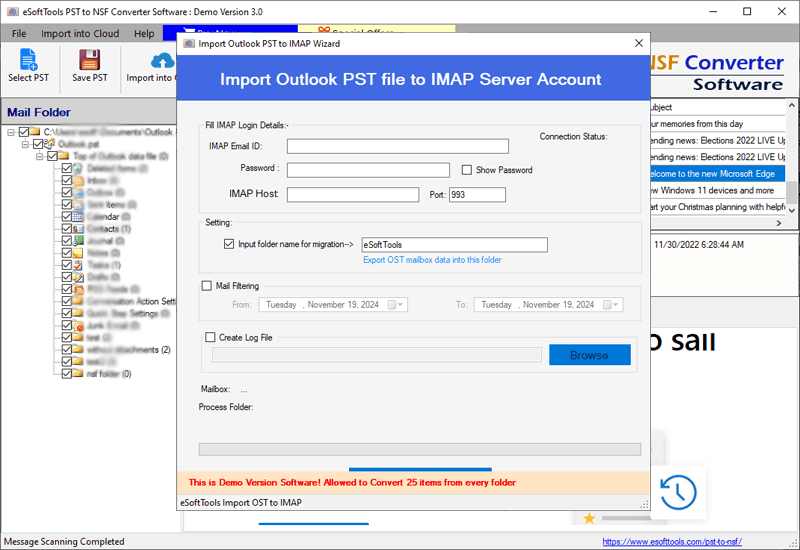This screenshot has width=800, height=550.
Task: Open the To date picker dropdown
Action: (611, 305)
